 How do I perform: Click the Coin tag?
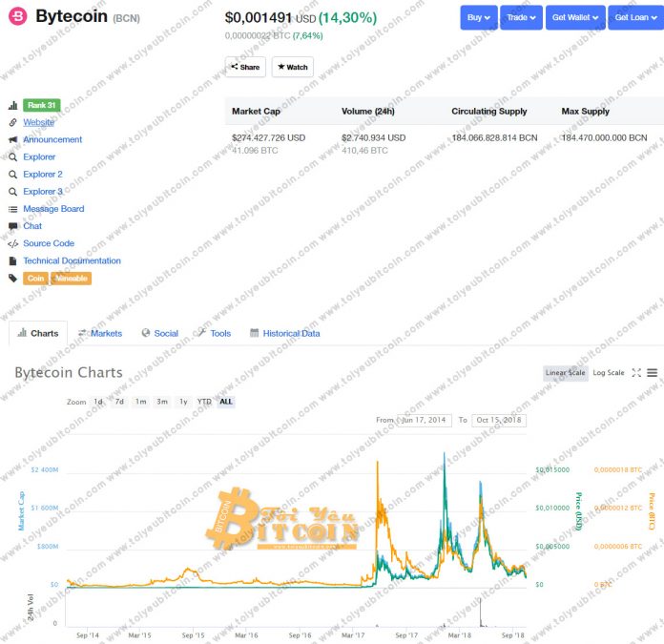35,279
